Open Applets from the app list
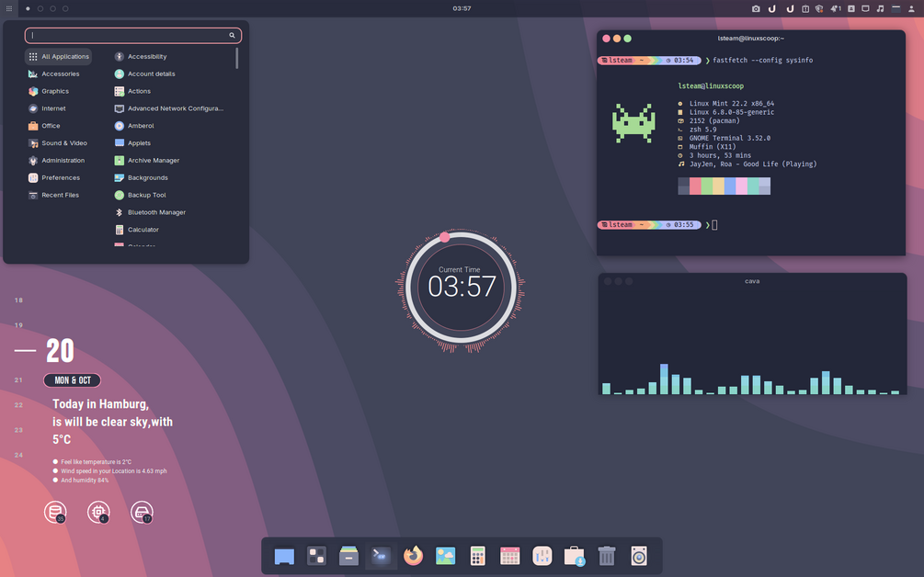Screen dimensions: 924x577 click(132, 143)
